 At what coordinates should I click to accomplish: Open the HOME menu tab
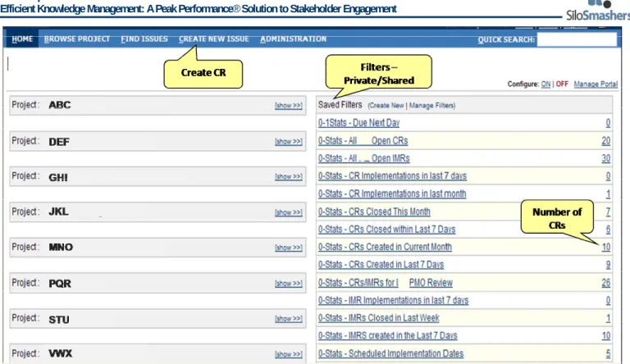click(22, 39)
